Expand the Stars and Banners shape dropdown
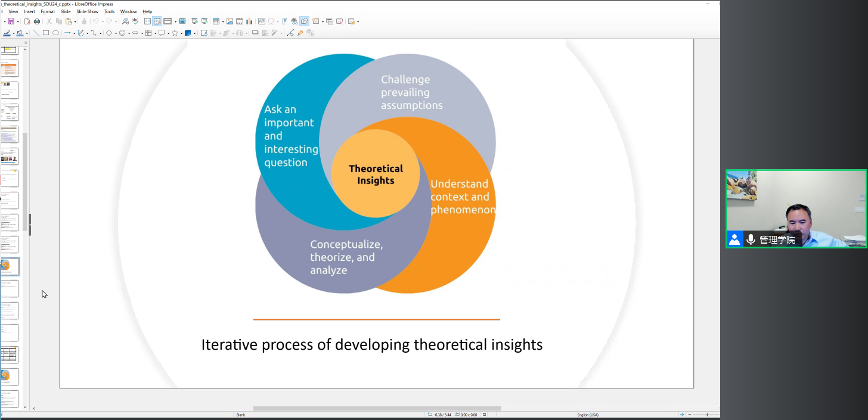This screenshot has width=868, height=420. tap(181, 33)
